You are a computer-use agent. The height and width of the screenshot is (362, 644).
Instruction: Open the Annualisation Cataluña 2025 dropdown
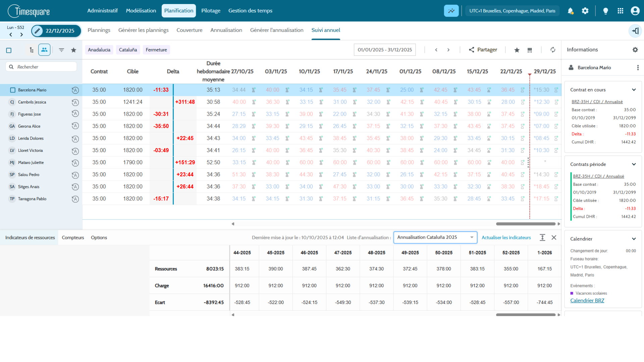(435, 237)
